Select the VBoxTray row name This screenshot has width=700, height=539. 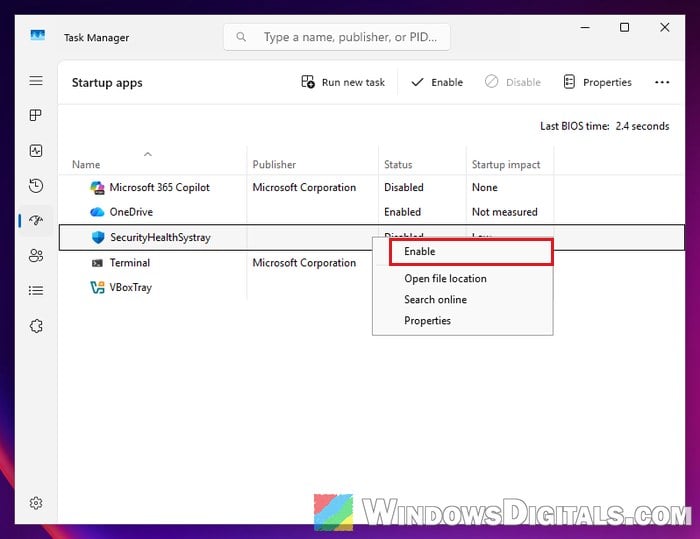131,288
